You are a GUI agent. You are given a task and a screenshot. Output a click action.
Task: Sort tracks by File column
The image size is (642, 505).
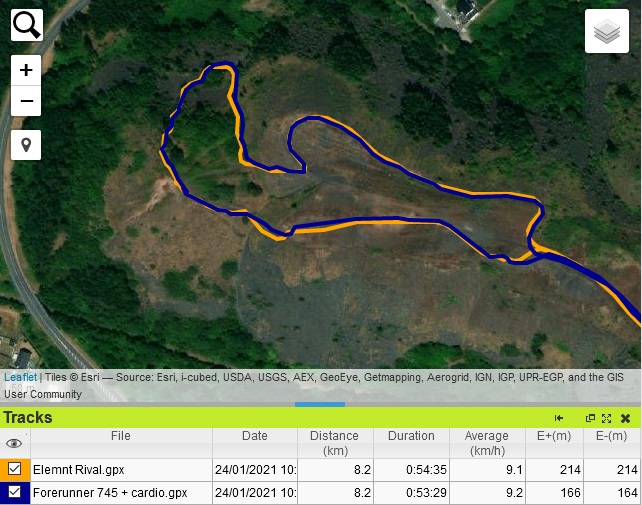click(x=120, y=436)
